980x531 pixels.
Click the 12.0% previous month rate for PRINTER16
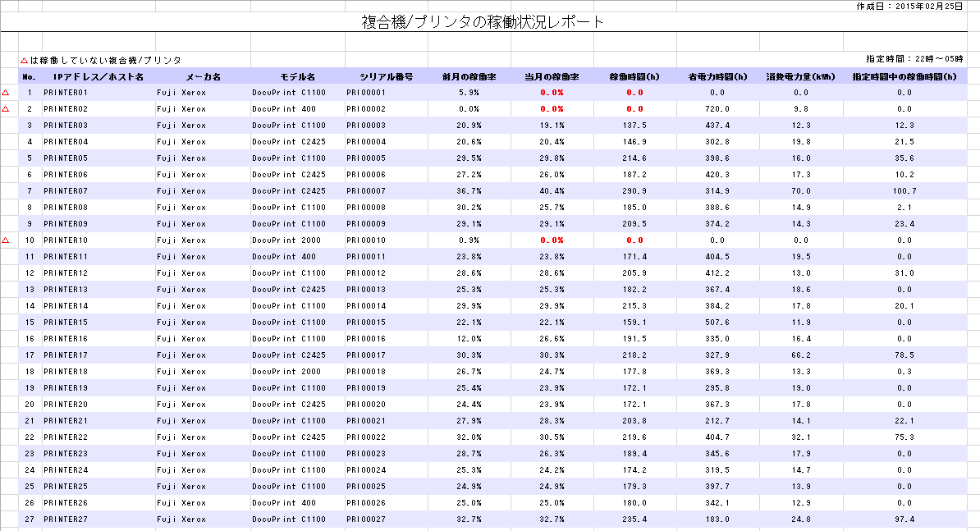point(469,339)
